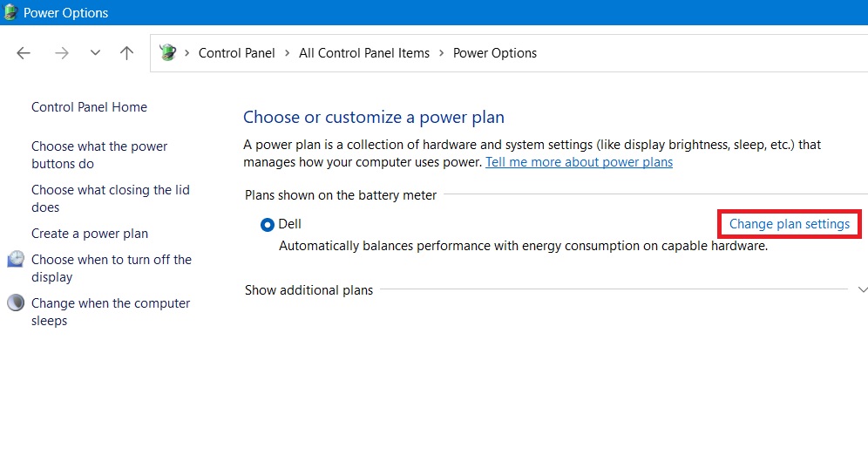Screen dimensions: 868x462
Task: Open Choose what the power buttons do
Action: pyautogui.click(x=99, y=155)
